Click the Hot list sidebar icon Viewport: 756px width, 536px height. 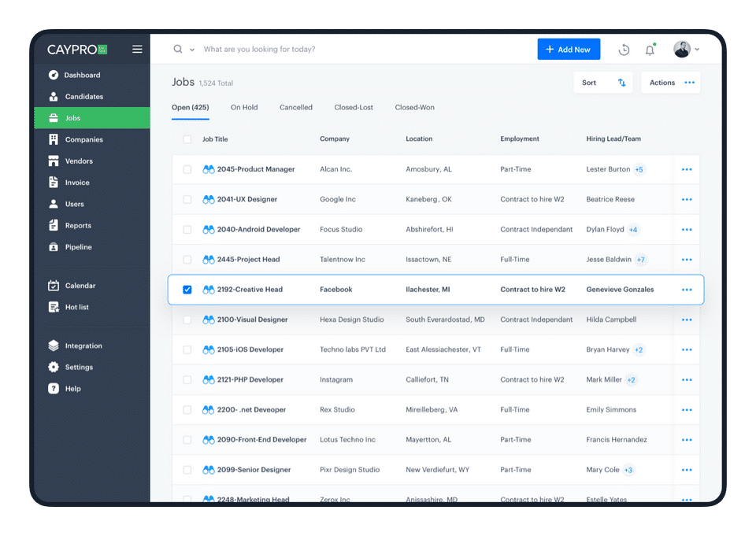[54, 307]
